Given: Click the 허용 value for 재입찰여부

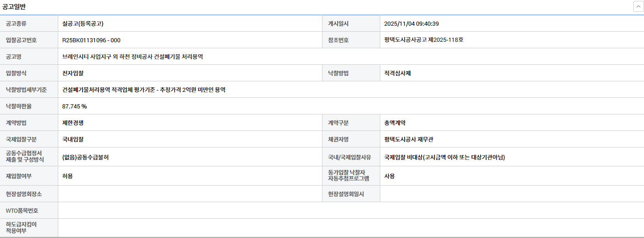Looking at the screenshot, I should coord(67,176).
